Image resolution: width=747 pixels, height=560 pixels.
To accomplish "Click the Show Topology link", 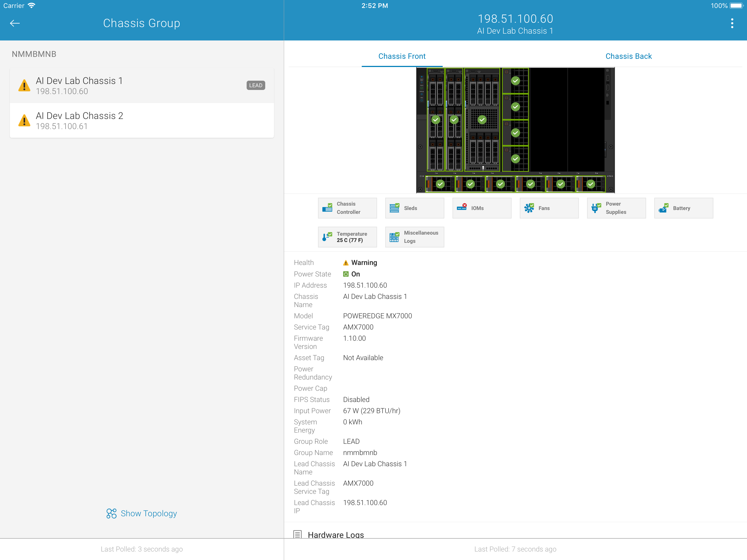I will coord(141,514).
